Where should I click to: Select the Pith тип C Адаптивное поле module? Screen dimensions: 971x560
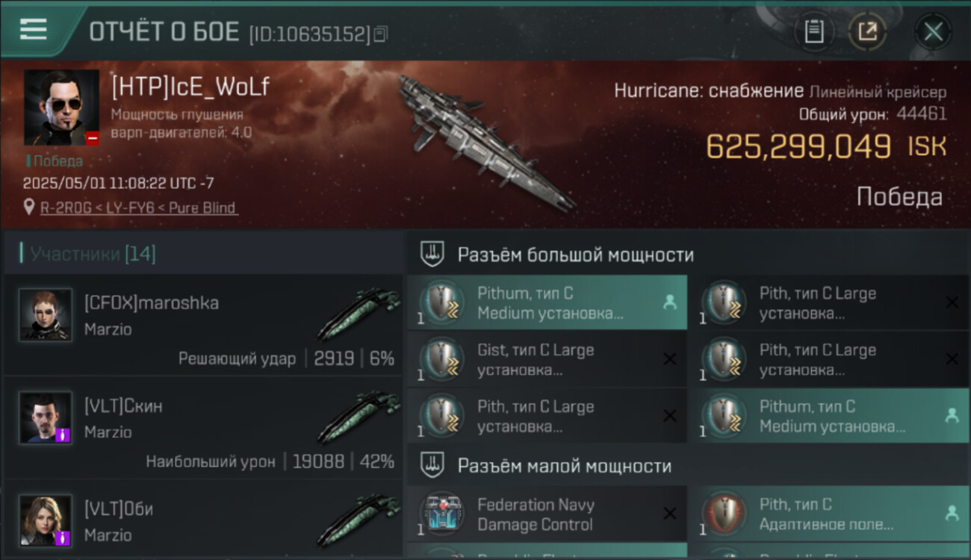point(828,514)
